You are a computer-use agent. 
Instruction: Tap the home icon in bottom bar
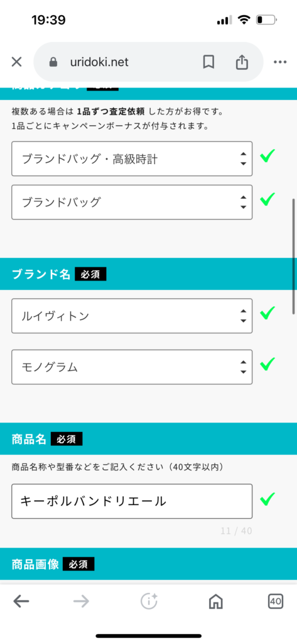216,602
